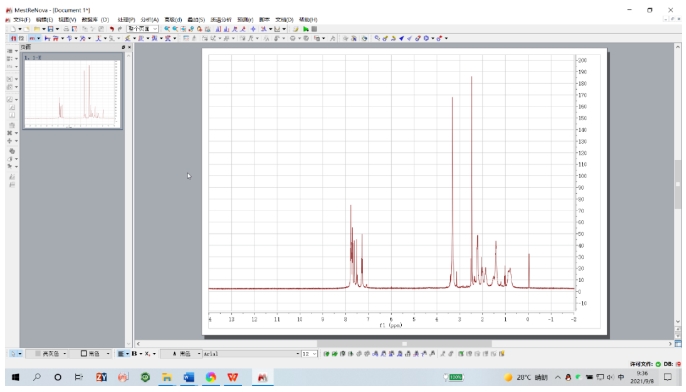Click the New document blank page icon
Image resolution: width=686 pixels, height=392 pixels.
[x=14, y=29]
